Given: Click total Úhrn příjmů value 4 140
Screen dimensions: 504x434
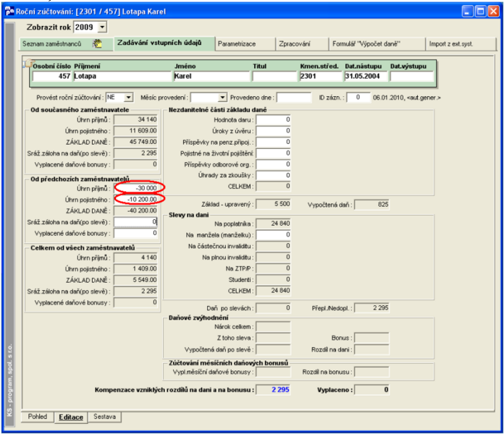Looking at the screenshot, I should [136, 258].
